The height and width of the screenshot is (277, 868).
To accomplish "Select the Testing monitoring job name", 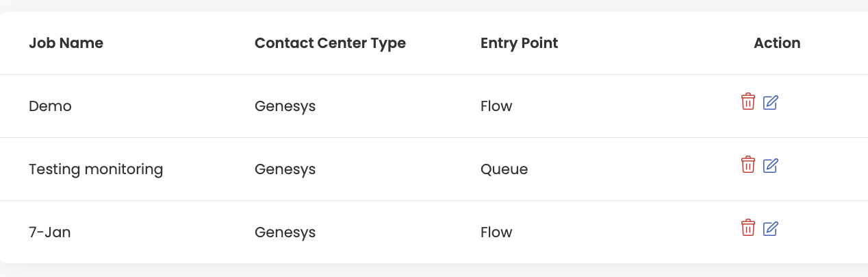I will click(96, 169).
